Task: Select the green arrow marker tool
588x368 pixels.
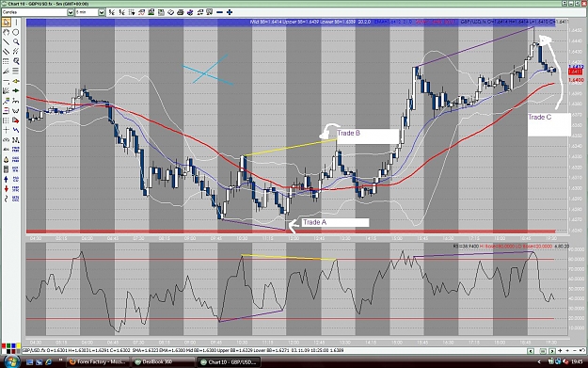Action: coord(16,90)
